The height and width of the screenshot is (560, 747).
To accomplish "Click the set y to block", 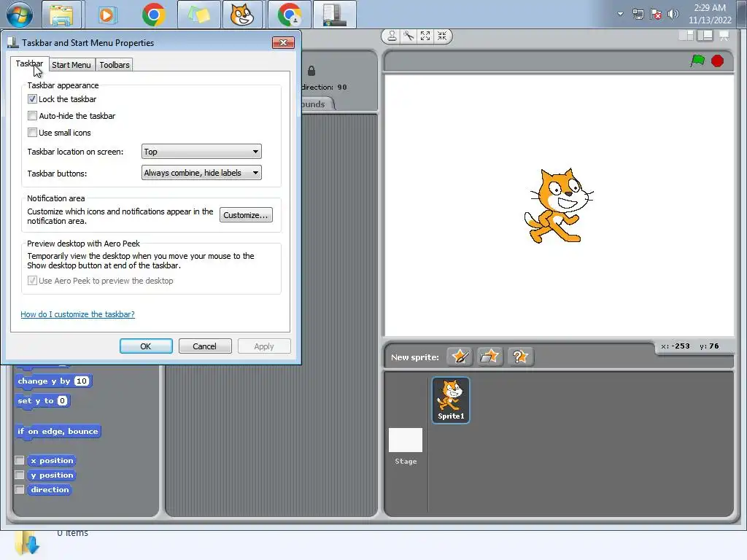I will pos(42,401).
